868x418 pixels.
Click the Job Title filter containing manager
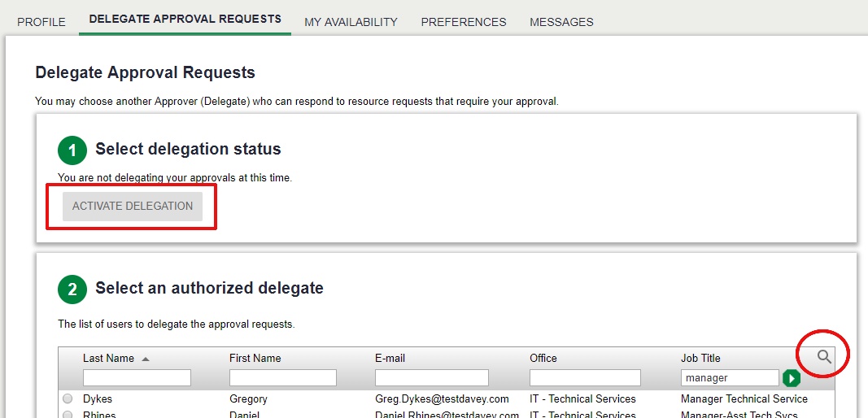coord(731,377)
